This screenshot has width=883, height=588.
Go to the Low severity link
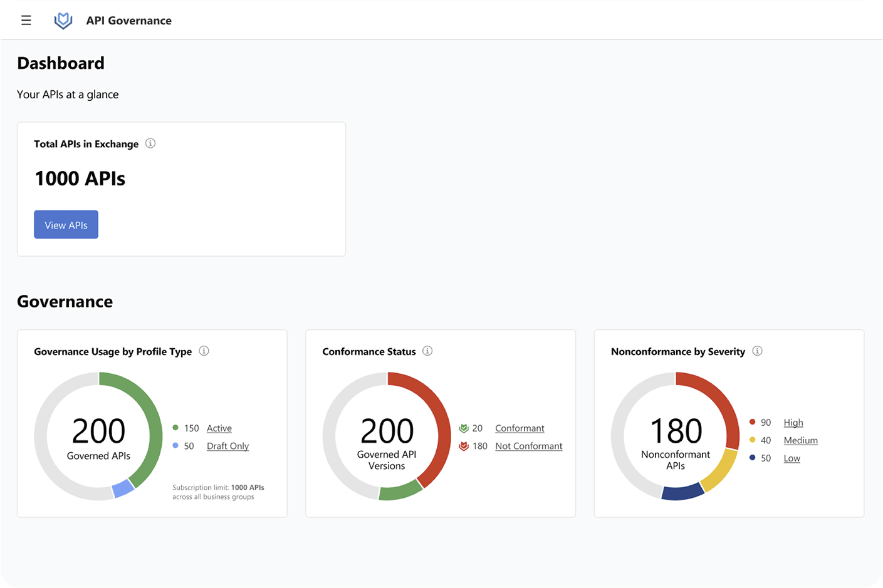coord(792,458)
